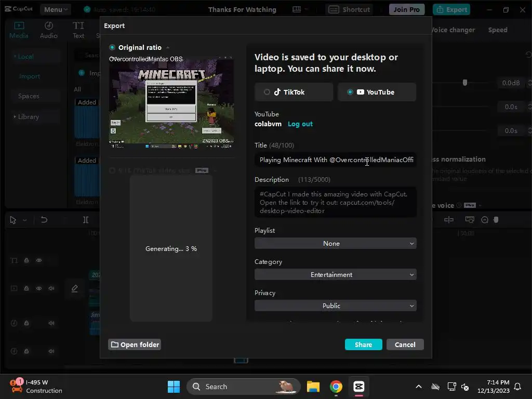Choose YouTube as the share platform
The height and width of the screenshot is (399, 532).
pyautogui.click(x=377, y=92)
